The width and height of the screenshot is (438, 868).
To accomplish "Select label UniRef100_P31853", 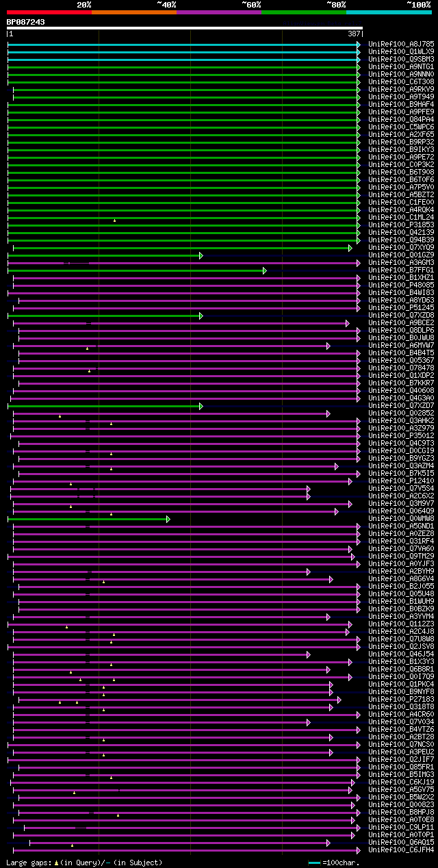I will (401, 225).
